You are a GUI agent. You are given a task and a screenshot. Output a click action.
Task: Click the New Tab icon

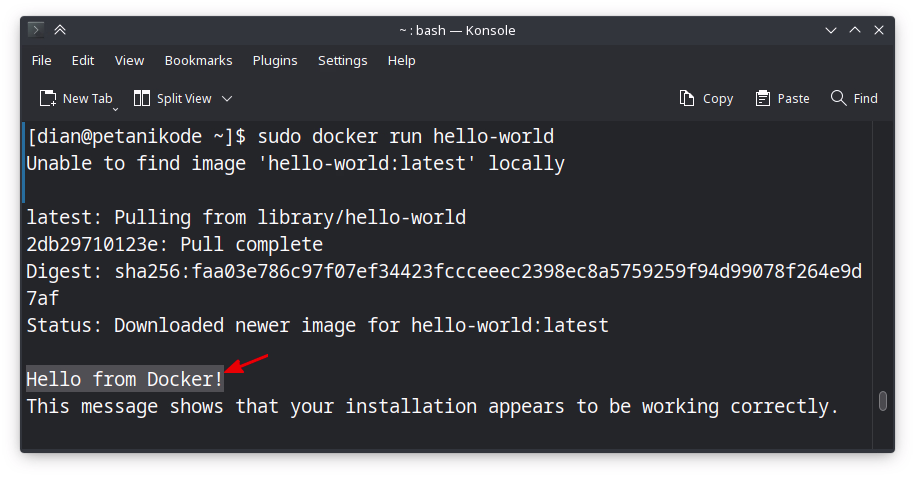click(48, 98)
